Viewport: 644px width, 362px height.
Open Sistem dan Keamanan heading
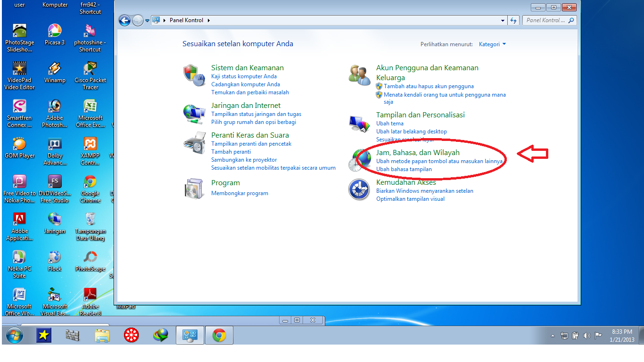(x=248, y=68)
